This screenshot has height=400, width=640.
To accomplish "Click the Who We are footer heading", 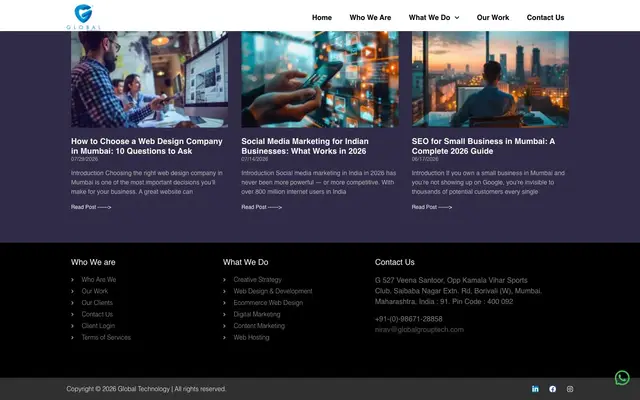I will point(93,262).
